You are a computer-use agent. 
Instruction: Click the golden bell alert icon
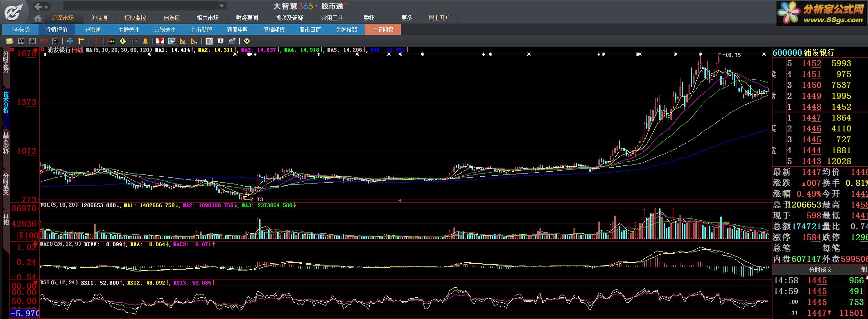145,41
